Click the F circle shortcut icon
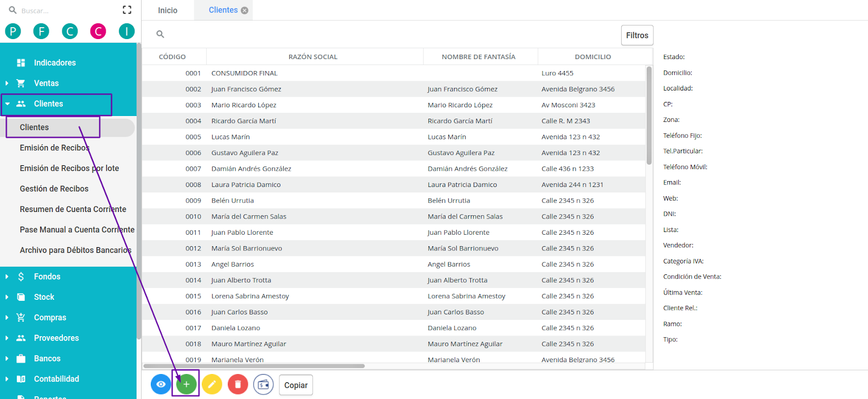 [x=41, y=31]
